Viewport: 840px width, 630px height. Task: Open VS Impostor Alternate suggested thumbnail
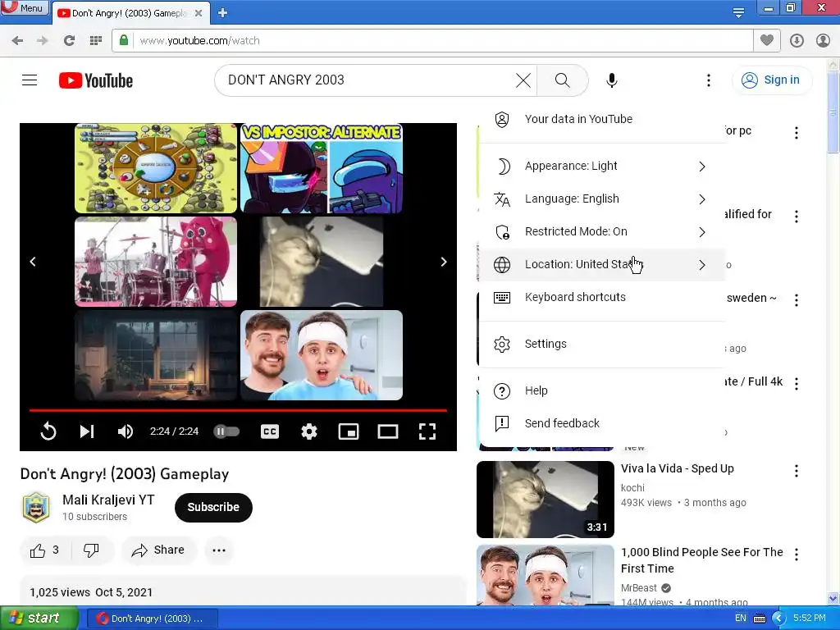click(x=322, y=169)
